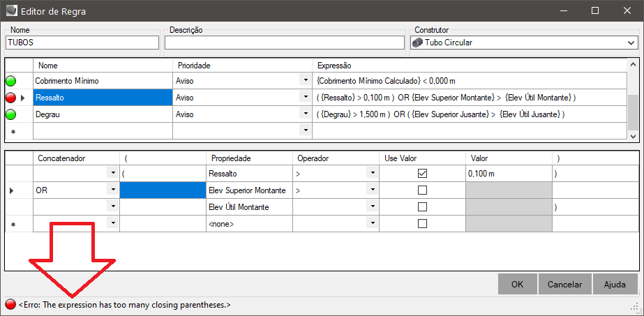The height and width of the screenshot is (316, 644).
Task: Select Degrau rule name cell
Action: [x=103, y=114]
